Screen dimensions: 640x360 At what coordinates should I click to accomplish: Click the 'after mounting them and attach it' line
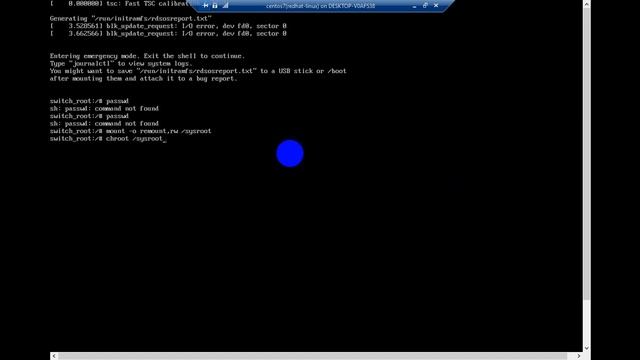click(144, 78)
